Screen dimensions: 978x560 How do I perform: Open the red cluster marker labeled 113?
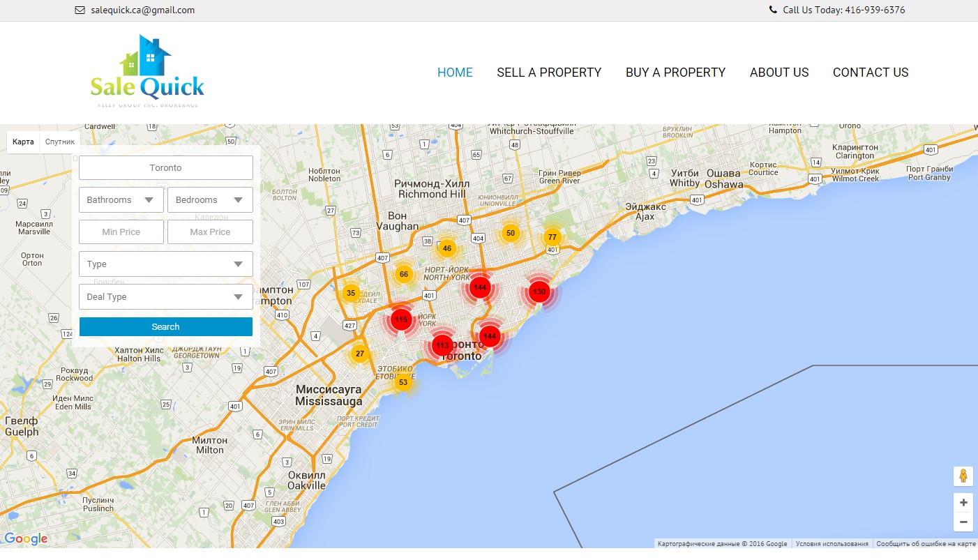coord(442,345)
